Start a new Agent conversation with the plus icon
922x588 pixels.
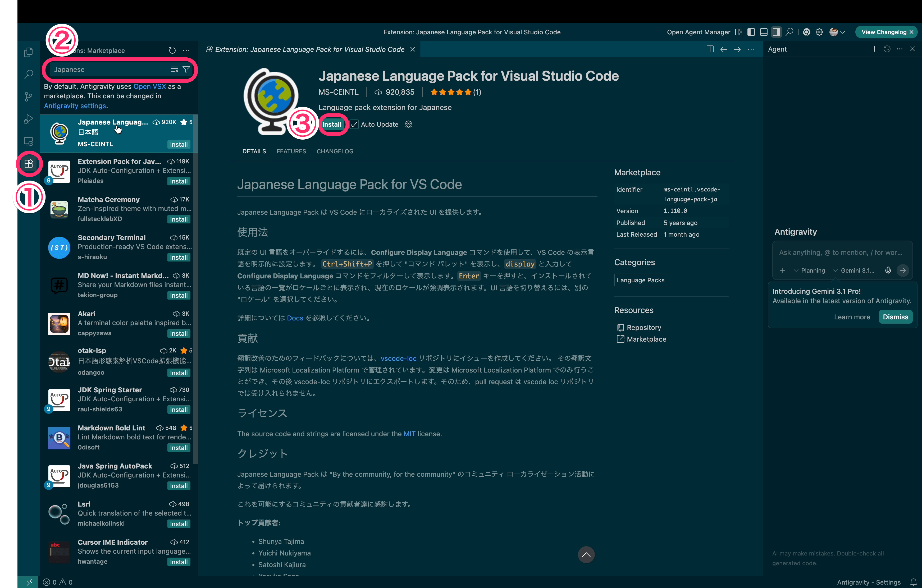pyautogui.click(x=874, y=49)
